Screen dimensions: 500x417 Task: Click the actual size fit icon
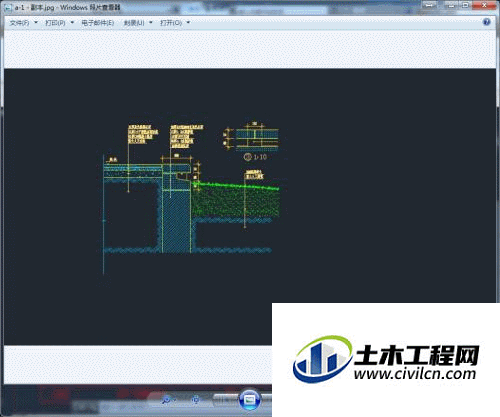click(196, 399)
